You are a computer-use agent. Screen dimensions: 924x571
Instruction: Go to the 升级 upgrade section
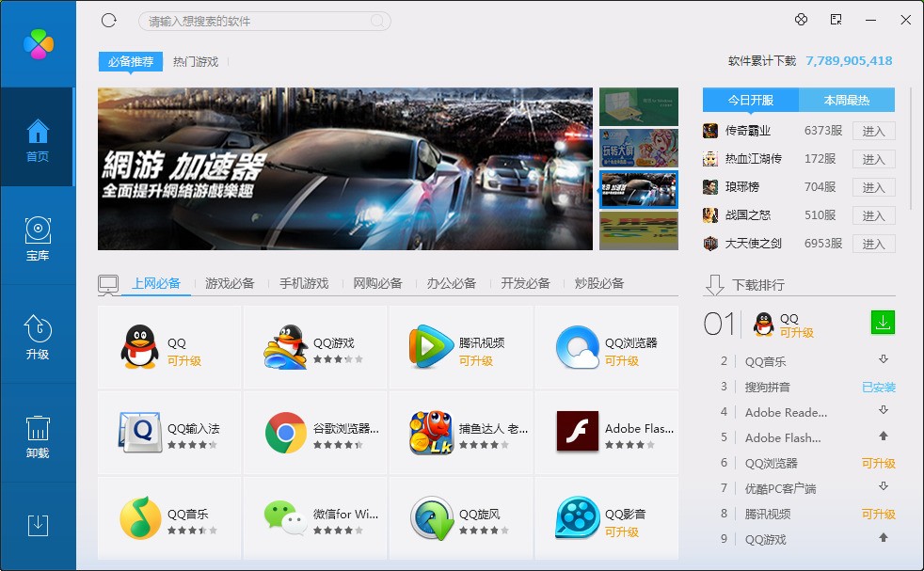pos(38,337)
